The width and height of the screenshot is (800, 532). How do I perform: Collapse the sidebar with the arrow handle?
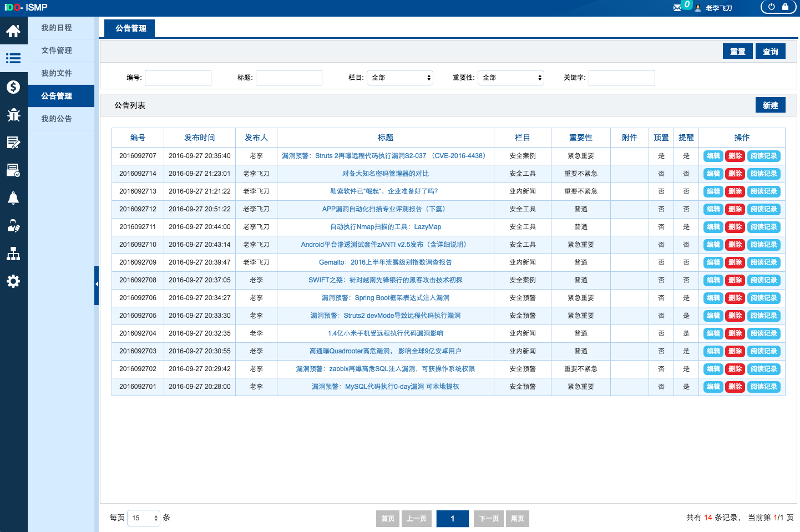tap(97, 285)
